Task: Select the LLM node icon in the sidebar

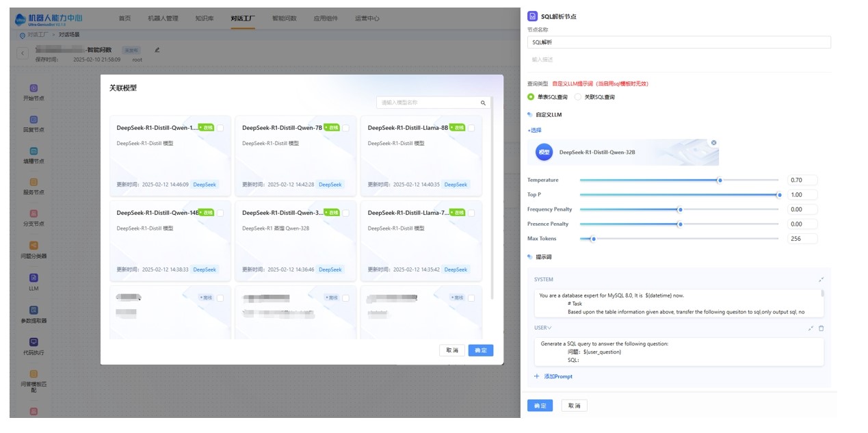Action: (34, 278)
